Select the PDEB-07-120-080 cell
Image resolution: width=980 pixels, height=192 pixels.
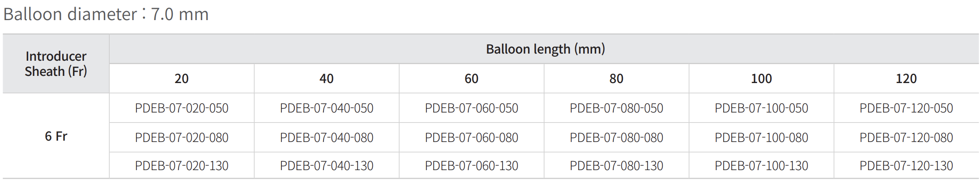906,138
